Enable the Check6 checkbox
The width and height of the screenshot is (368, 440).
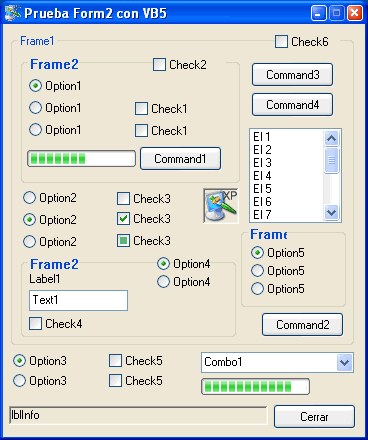tap(281, 42)
